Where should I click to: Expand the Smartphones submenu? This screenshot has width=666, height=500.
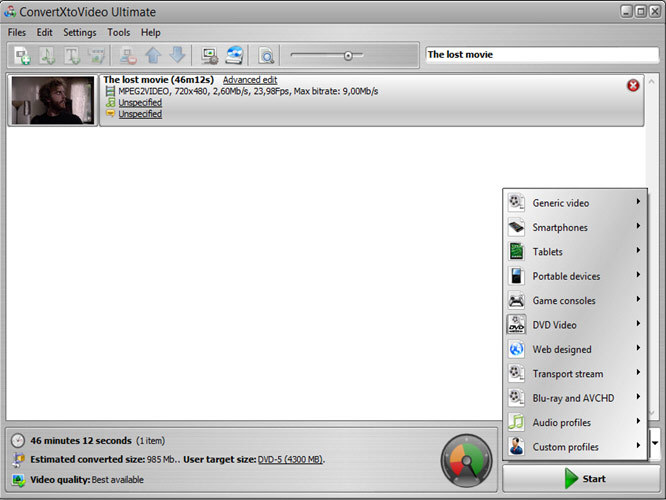575,227
